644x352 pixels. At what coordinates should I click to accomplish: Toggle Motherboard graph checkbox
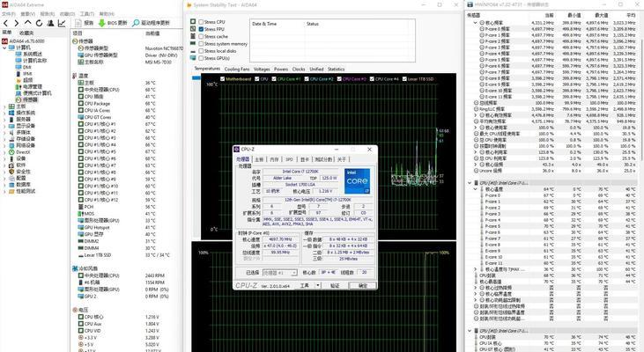(x=223, y=79)
